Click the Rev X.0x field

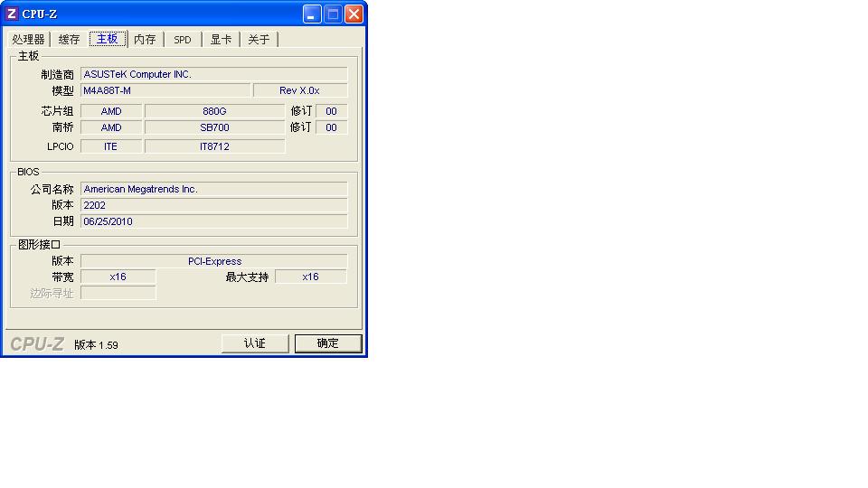pos(300,90)
